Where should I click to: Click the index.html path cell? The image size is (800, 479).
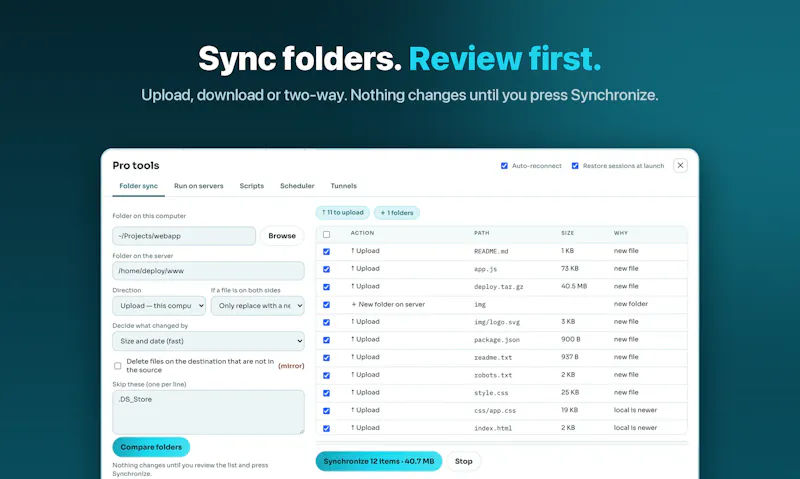493,428
